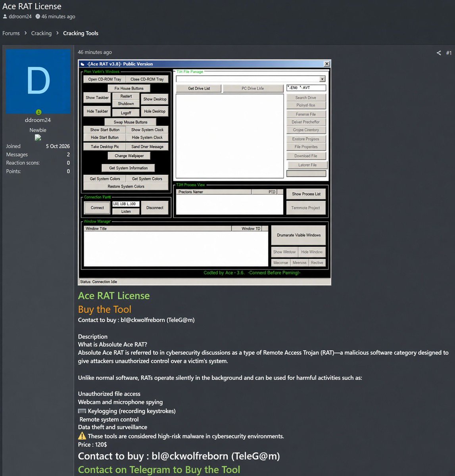
Task: Click the user icon beside ddroom24 in header
Action: pyautogui.click(x=5, y=17)
